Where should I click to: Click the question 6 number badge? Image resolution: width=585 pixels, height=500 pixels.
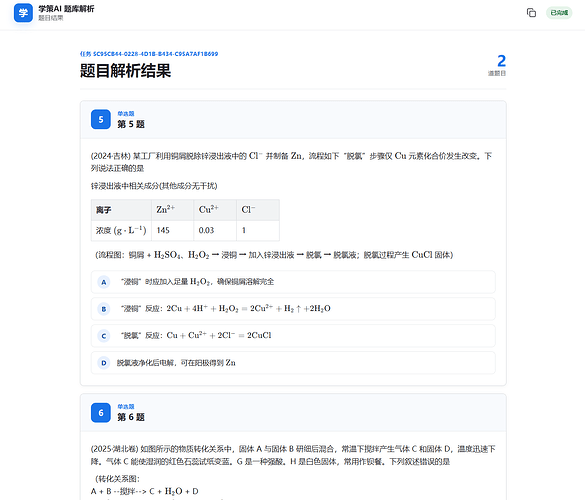pyautogui.click(x=101, y=413)
